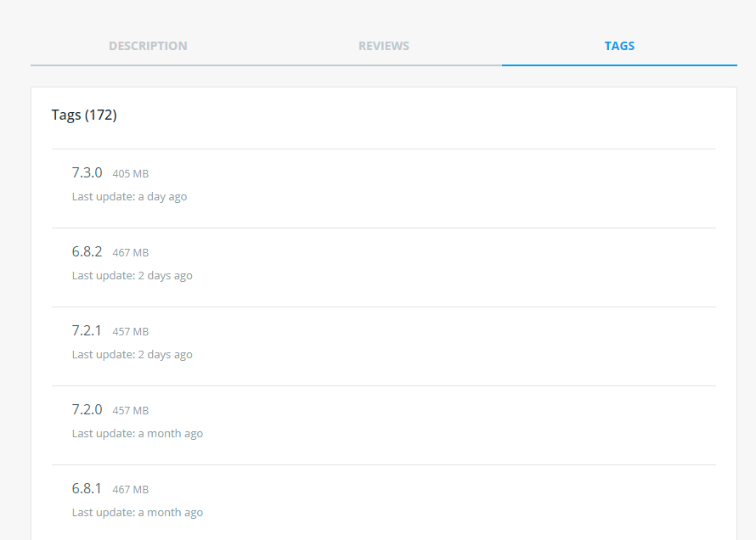Image resolution: width=756 pixels, height=540 pixels.
Task: Click the last update text under 6.8.1
Action: pos(137,512)
